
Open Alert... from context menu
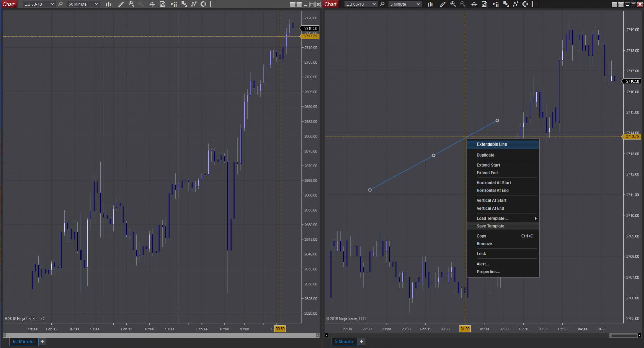[x=503, y=264]
